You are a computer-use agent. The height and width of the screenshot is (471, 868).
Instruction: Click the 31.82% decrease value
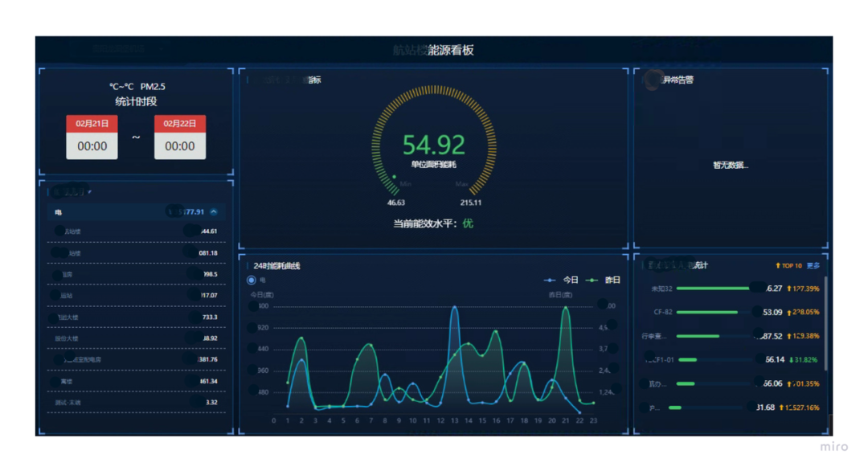(x=806, y=360)
